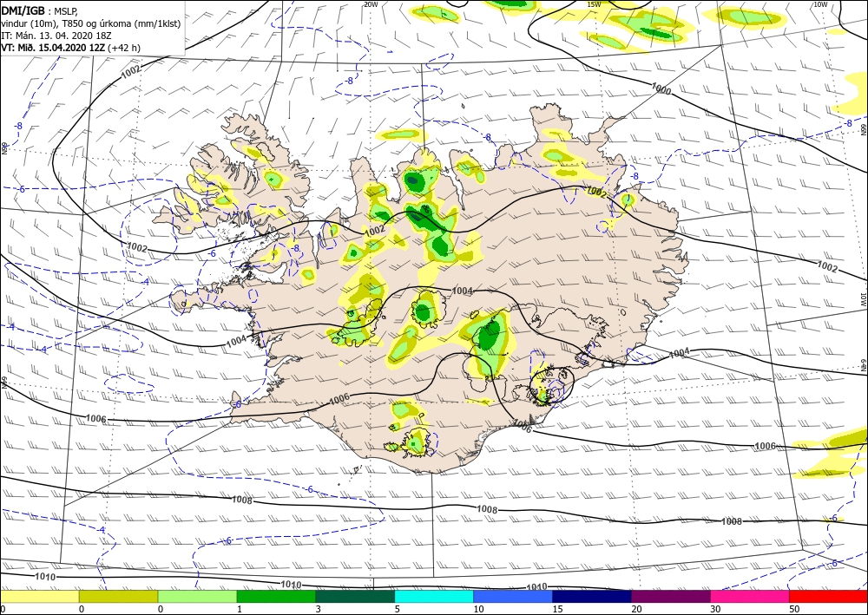Click legend value "5" under the scale
This screenshot has width=868, height=615.
397,609
